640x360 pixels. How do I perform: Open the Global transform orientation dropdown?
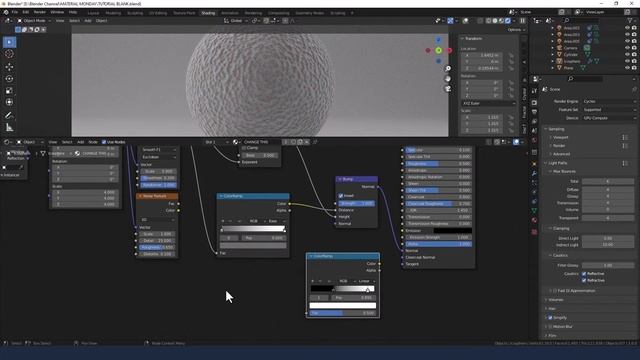coord(236,20)
